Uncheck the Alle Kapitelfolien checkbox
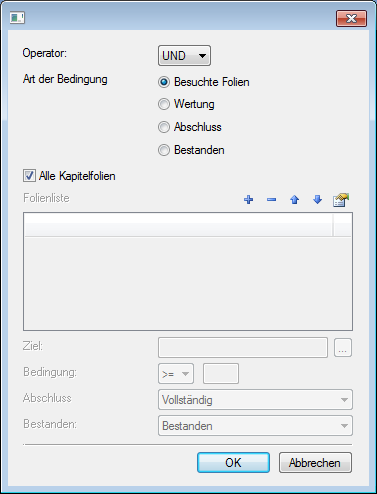This screenshot has width=377, height=494. pos(29,176)
